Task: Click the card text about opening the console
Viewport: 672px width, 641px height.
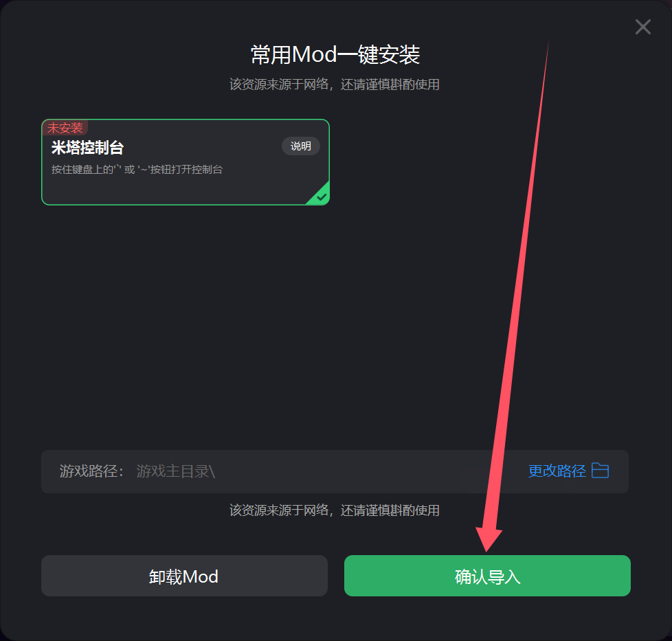Action: tap(137, 170)
